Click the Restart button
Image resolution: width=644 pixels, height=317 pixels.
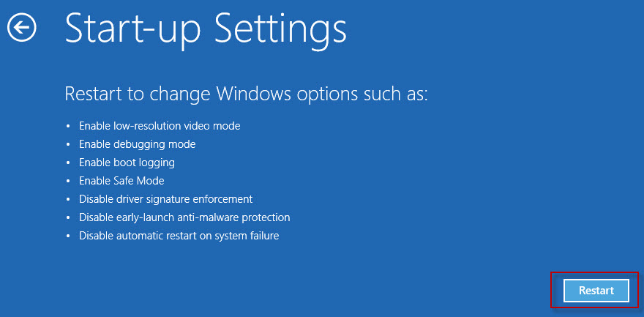596,291
